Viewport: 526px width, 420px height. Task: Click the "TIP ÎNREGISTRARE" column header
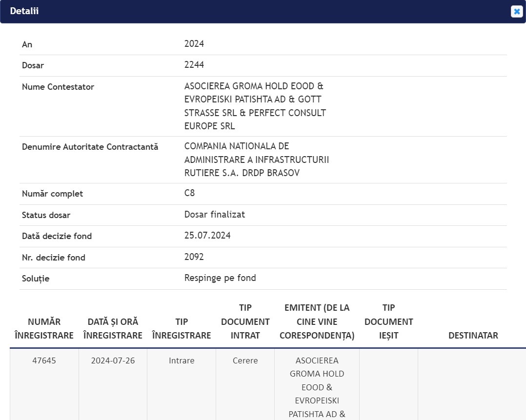click(x=182, y=328)
